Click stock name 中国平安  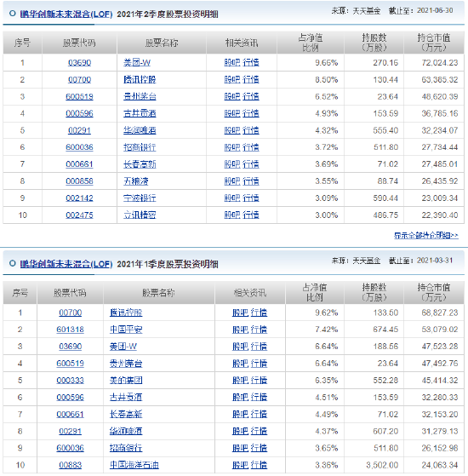pos(126,330)
